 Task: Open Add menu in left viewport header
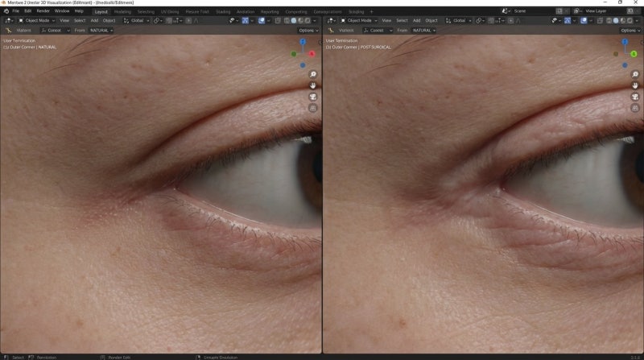[x=94, y=21]
